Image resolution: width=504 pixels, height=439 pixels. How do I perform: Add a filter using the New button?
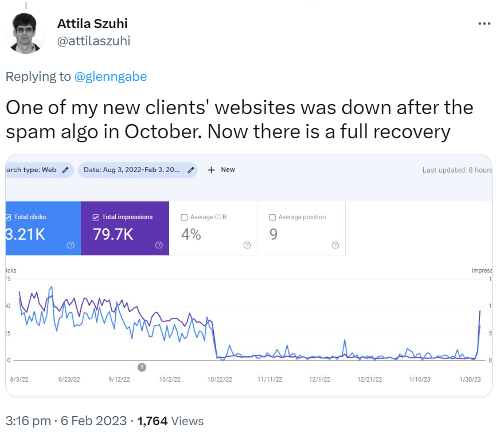pyautogui.click(x=221, y=170)
